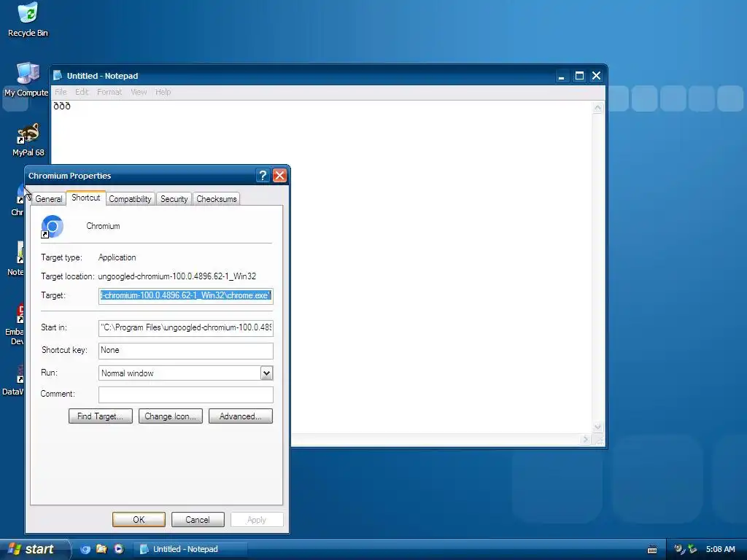Switch to Untitled - Notepad taskbar button
Viewport: 747px width, 560px height.
point(191,549)
